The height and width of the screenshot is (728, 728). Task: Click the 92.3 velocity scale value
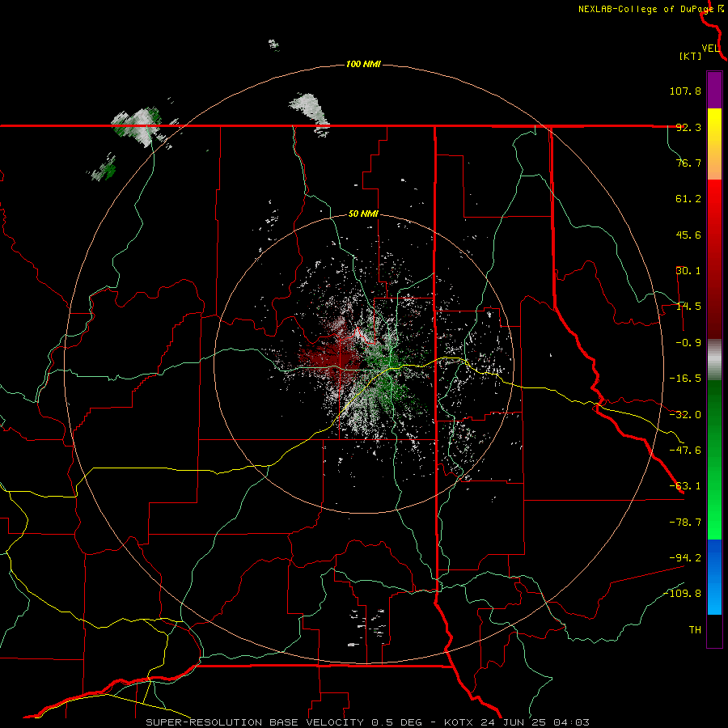(688, 127)
